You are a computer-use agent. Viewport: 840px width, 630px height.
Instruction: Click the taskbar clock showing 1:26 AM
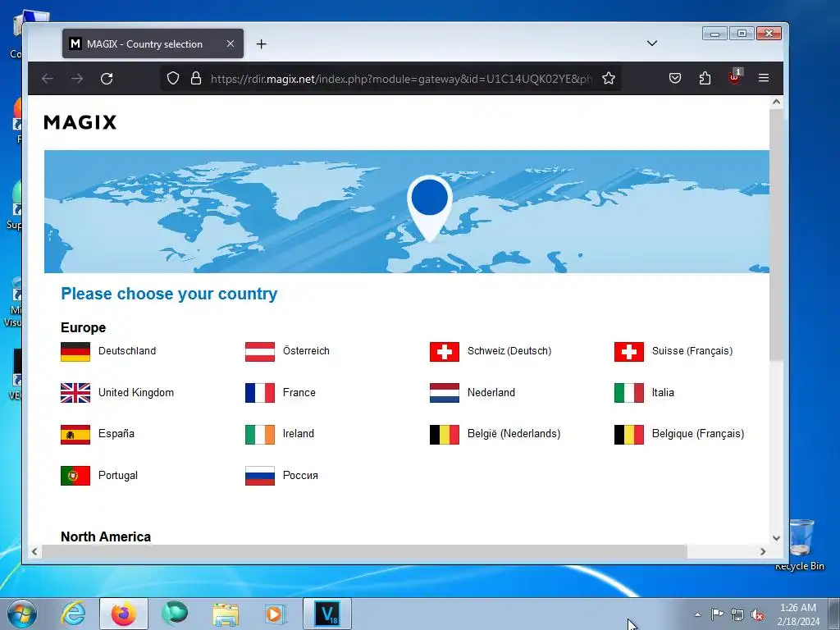pos(798,614)
